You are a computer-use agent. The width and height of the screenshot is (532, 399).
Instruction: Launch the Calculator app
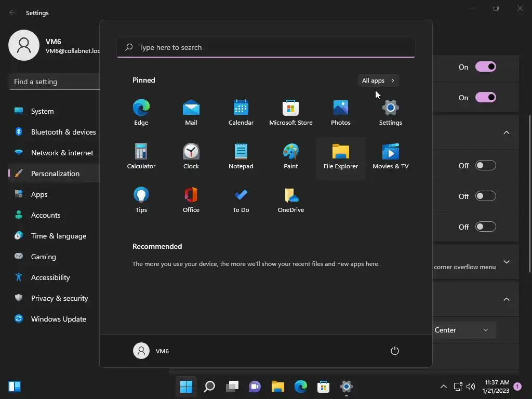[141, 156]
